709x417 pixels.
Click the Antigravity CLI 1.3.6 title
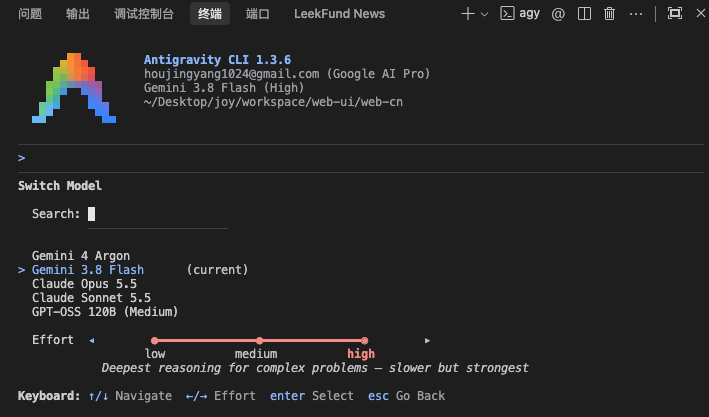coord(217,60)
